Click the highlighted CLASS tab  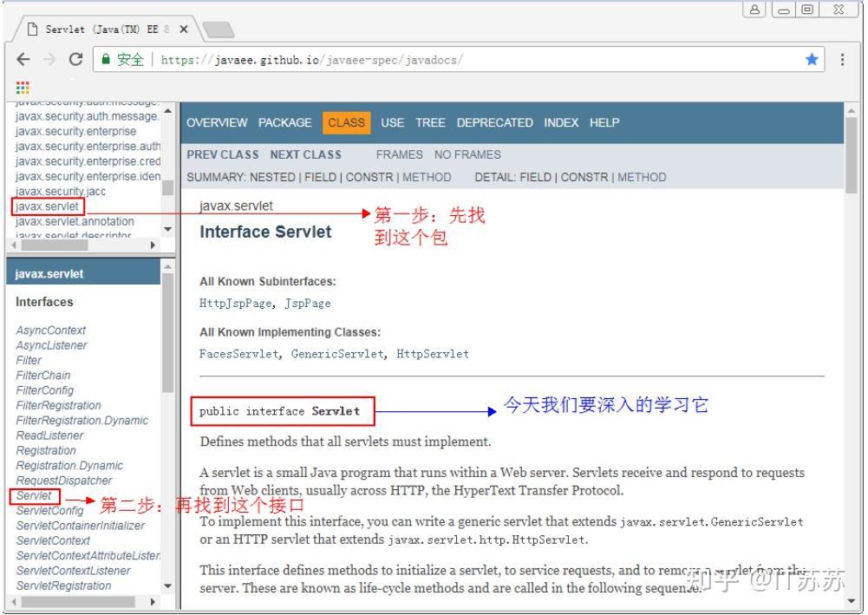(x=346, y=122)
